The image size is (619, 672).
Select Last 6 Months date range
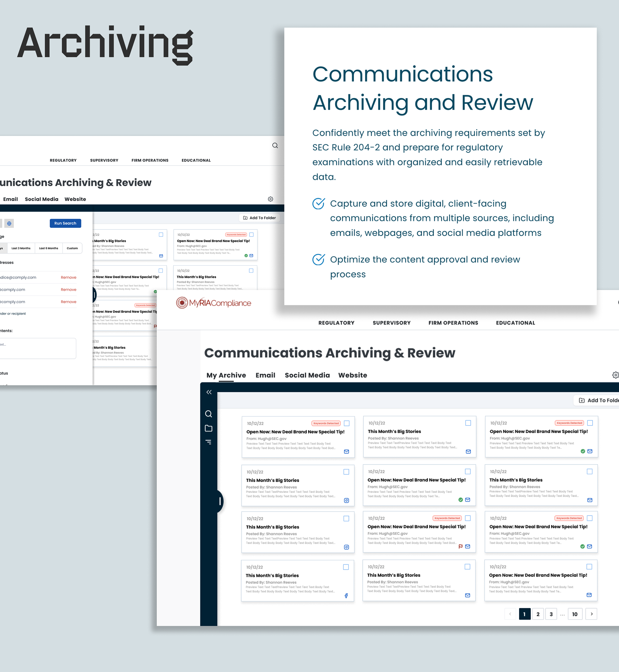49,248
